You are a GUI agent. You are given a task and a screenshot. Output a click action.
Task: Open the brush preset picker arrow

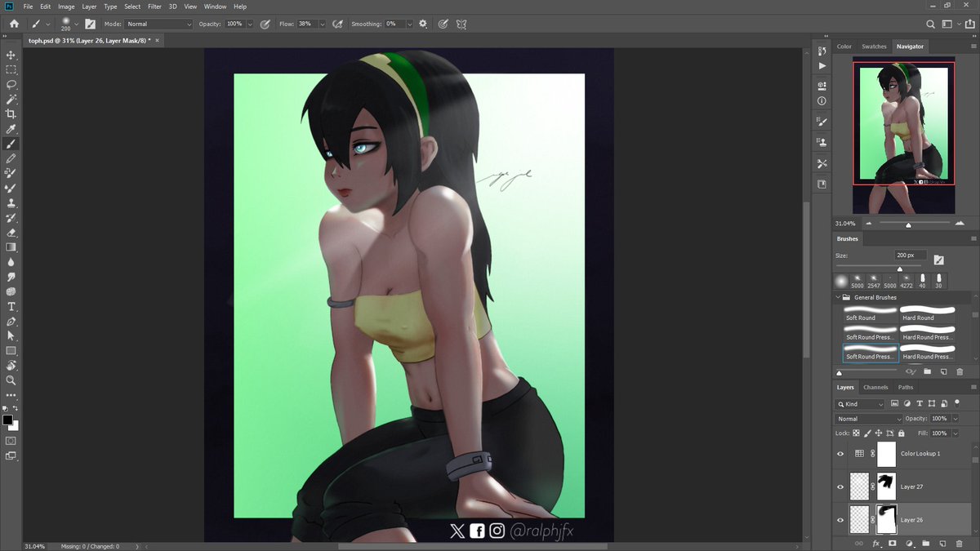(x=78, y=24)
